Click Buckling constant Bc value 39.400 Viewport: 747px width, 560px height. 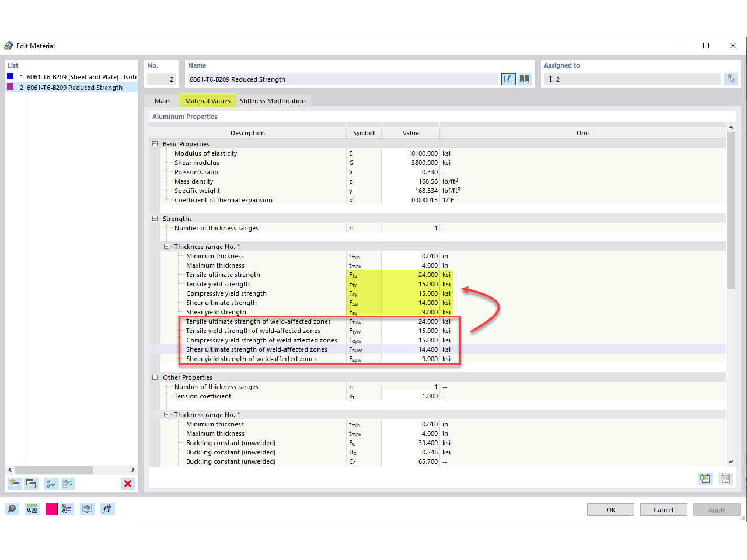coord(411,443)
